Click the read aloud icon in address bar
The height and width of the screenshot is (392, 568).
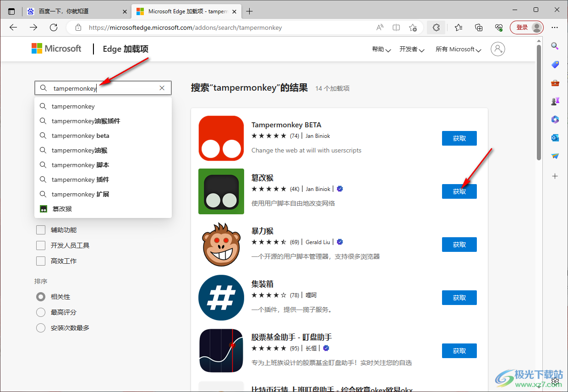pos(380,27)
